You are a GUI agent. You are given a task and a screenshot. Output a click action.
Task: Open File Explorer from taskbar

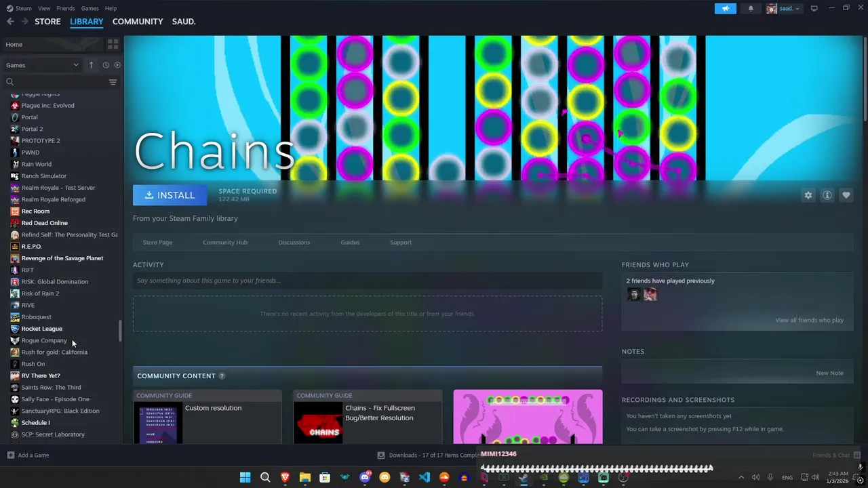pos(305,477)
